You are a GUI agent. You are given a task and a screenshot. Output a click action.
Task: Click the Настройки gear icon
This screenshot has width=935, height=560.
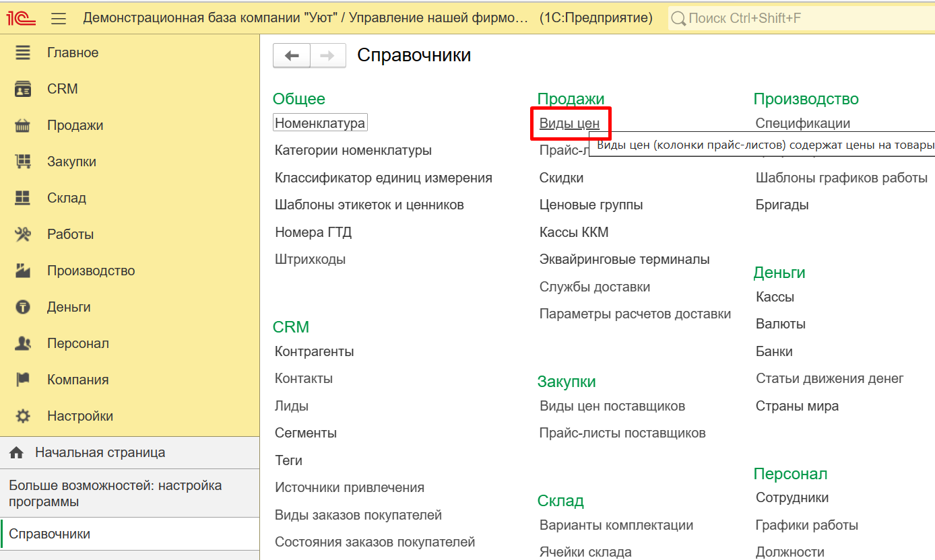(23, 416)
